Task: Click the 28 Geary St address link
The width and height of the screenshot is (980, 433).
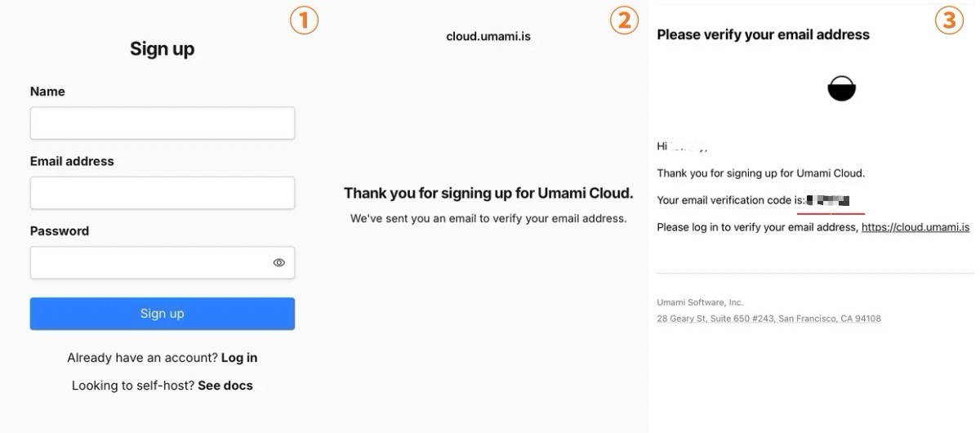Action: coord(768,319)
